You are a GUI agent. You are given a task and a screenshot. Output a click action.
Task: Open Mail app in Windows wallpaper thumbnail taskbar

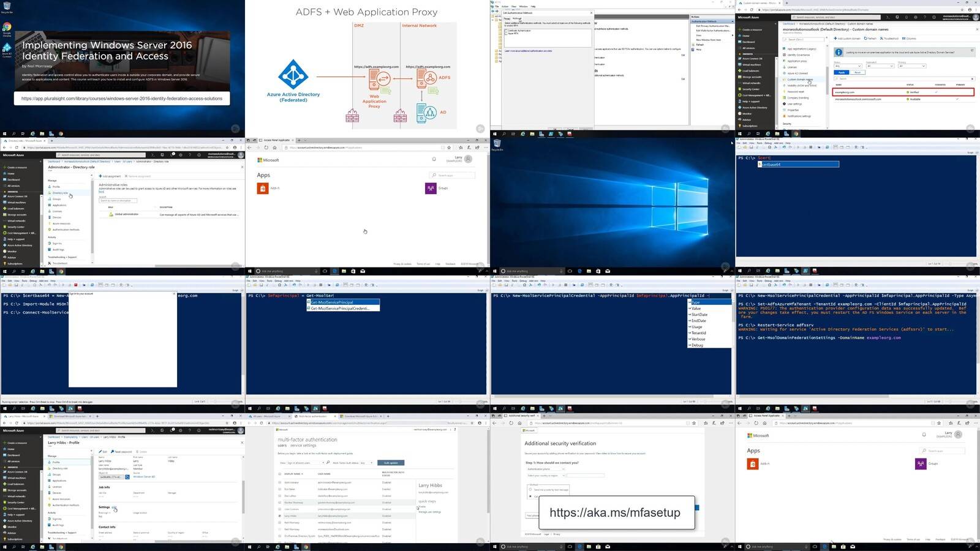608,271
